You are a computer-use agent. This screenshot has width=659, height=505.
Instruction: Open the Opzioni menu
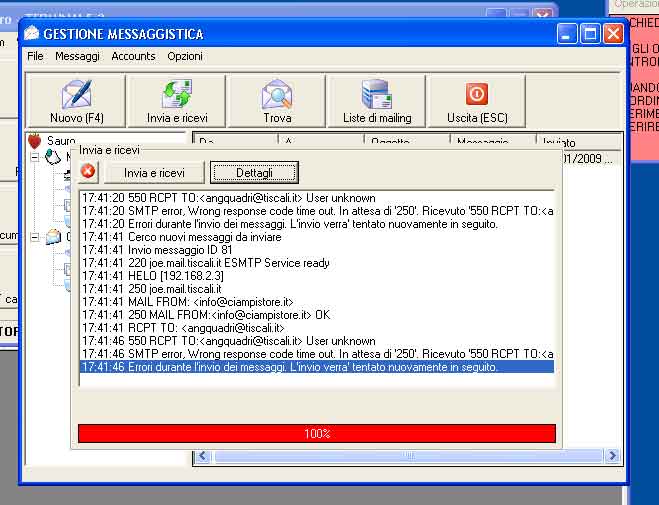(x=185, y=56)
